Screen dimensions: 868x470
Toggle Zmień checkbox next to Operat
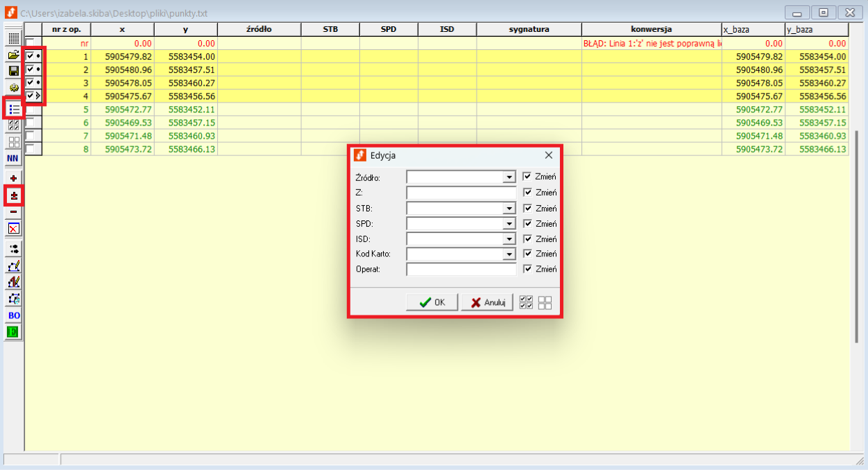[527, 269]
